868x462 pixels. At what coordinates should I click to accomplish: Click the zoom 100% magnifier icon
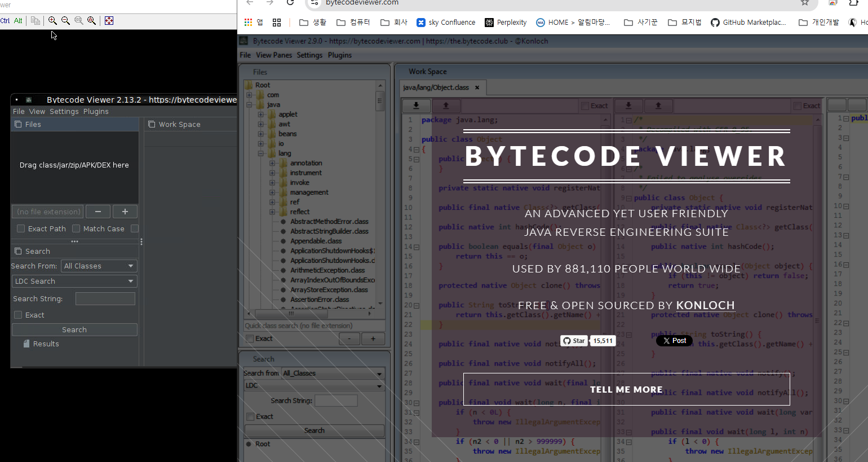coord(78,20)
